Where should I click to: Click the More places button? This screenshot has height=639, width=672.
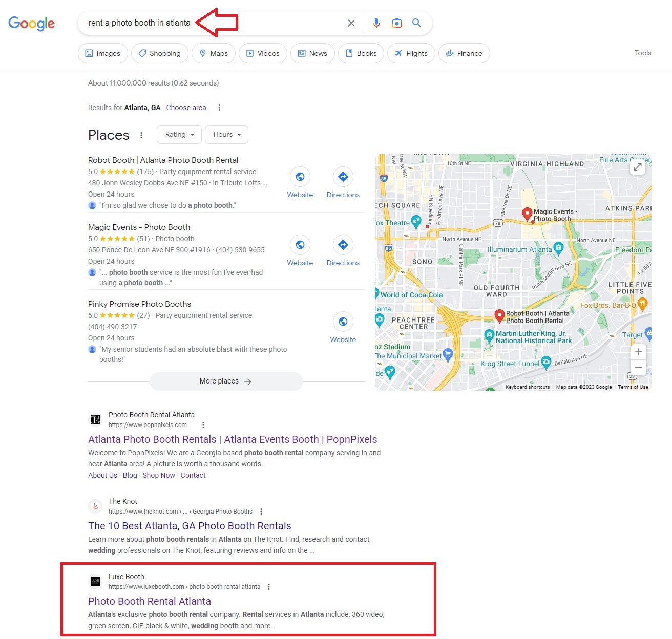[x=226, y=381]
